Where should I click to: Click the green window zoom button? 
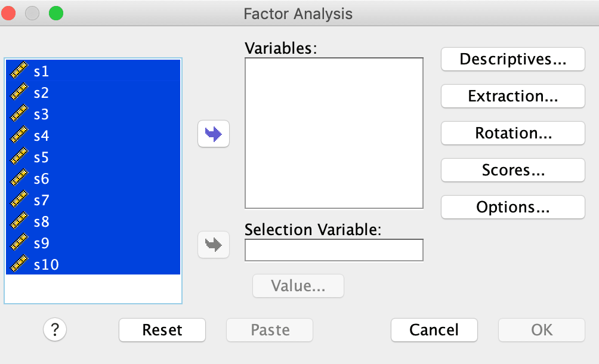click(56, 13)
